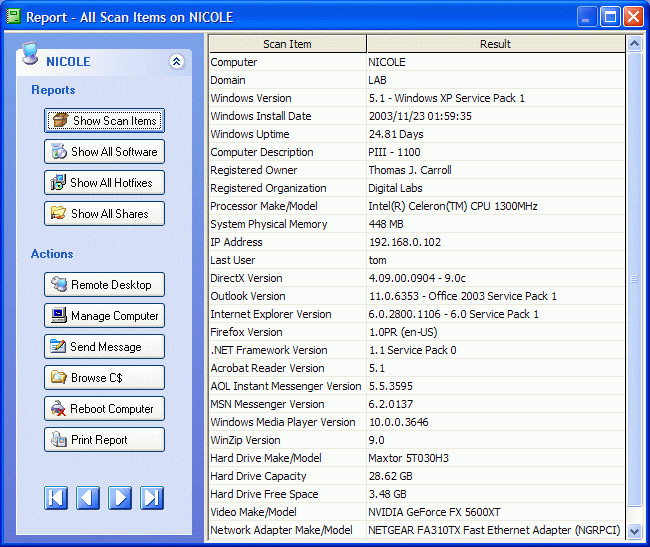Select the DirectX Version row
This screenshot has height=547, width=650.
click(417, 278)
